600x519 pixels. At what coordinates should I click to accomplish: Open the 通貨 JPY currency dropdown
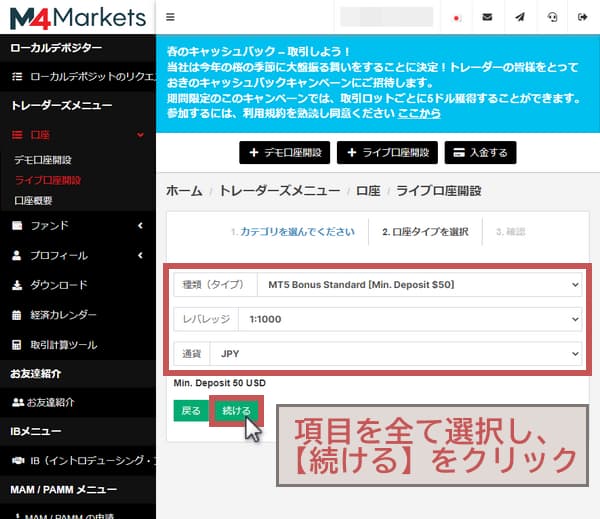tap(396, 354)
